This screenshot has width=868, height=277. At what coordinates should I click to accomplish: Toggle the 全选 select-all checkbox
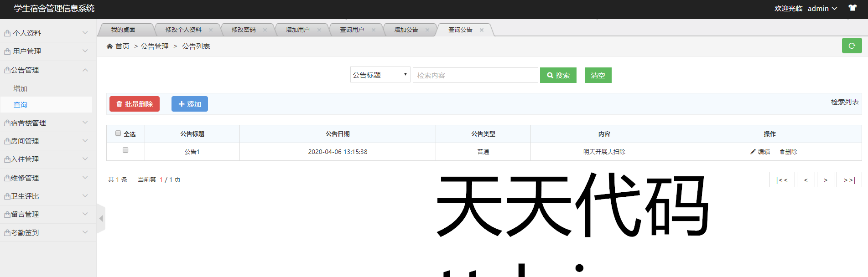coord(118,133)
